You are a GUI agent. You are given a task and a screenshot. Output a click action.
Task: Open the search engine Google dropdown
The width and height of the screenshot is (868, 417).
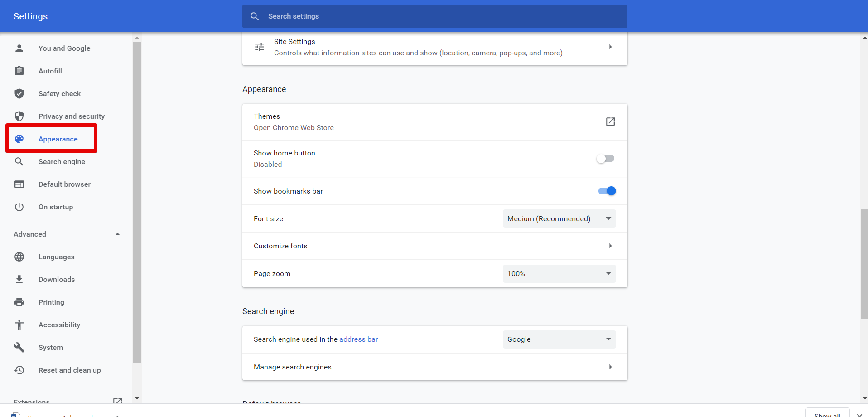(x=559, y=339)
